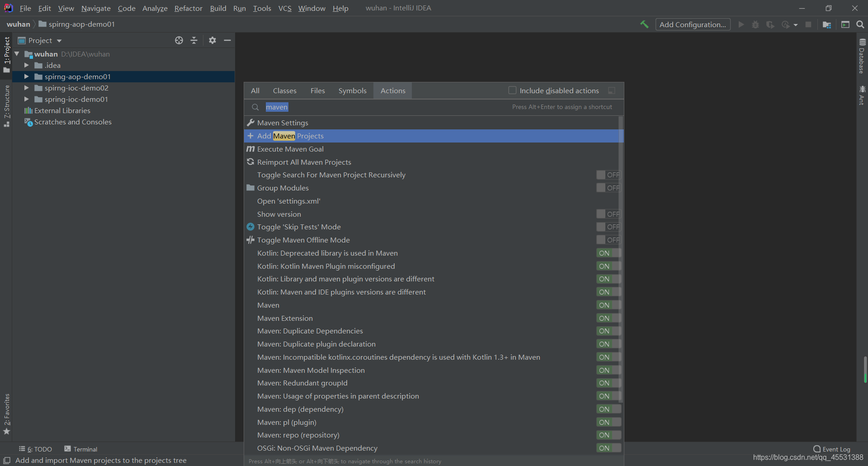The height and width of the screenshot is (466, 868).
Task: Click the tool windows quick-access icon in status bar
Action: point(6,461)
